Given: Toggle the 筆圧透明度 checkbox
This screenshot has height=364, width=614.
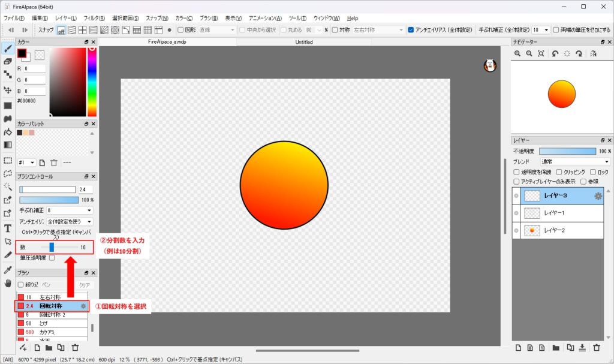Looking at the screenshot, I should pos(52,257).
